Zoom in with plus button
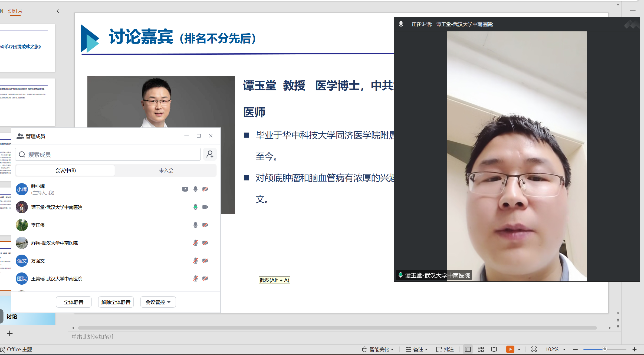The height and width of the screenshot is (355, 644). pos(634,349)
